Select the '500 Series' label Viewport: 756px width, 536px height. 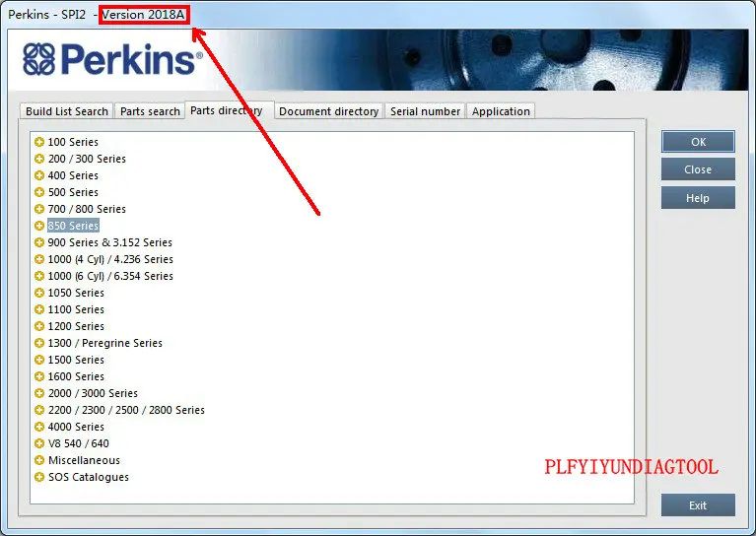coord(73,192)
